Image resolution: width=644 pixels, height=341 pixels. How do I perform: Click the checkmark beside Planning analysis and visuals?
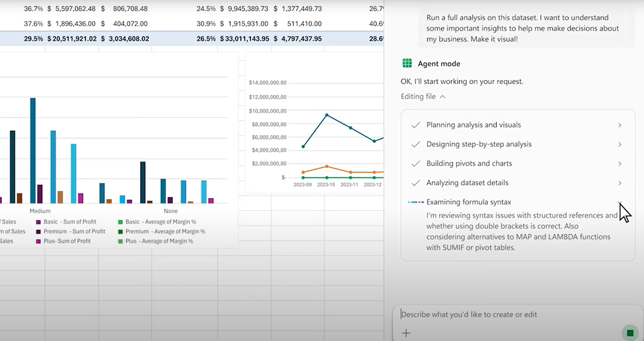click(x=415, y=125)
